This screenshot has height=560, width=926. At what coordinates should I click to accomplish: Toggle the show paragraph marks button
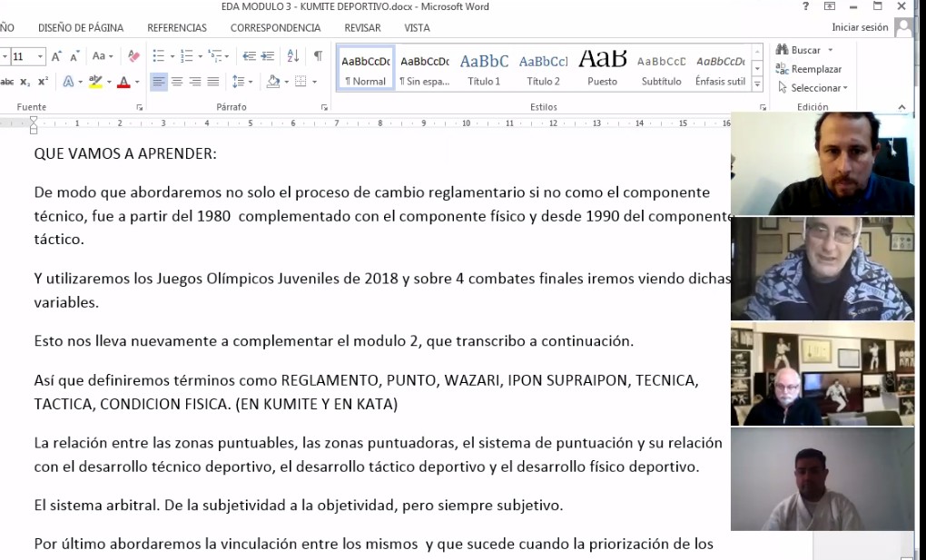[318, 56]
